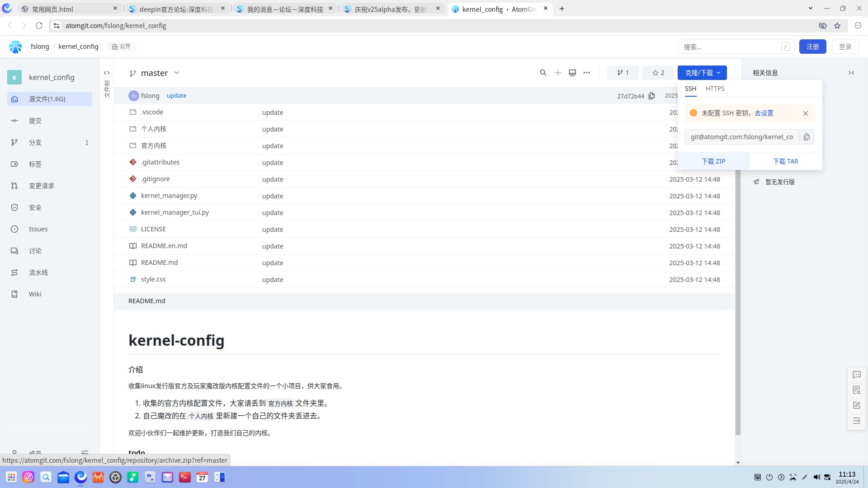Click the plus icon beside search
Viewport: 868px width, 488px height.
[x=558, y=73]
